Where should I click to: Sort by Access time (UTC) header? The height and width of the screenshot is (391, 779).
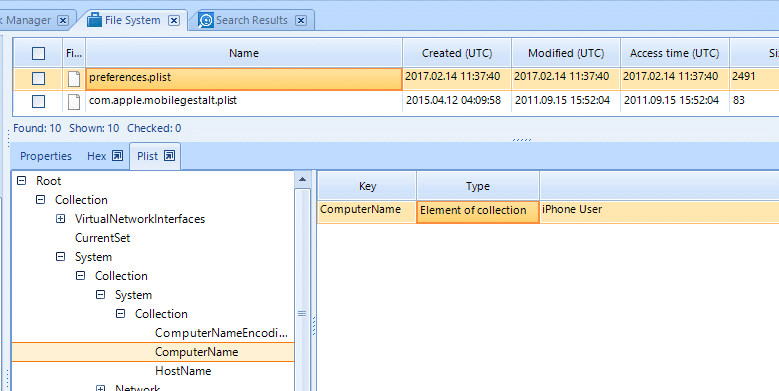point(675,53)
